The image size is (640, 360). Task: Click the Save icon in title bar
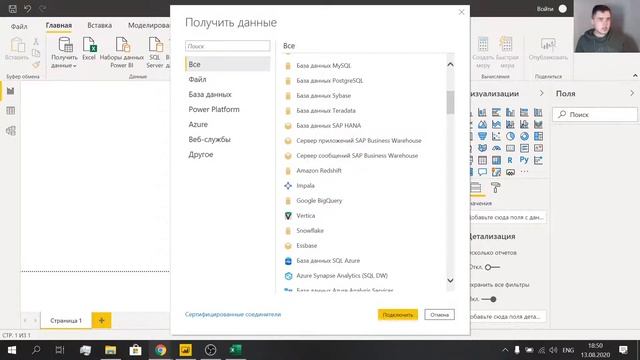click(x=13, y=9)
